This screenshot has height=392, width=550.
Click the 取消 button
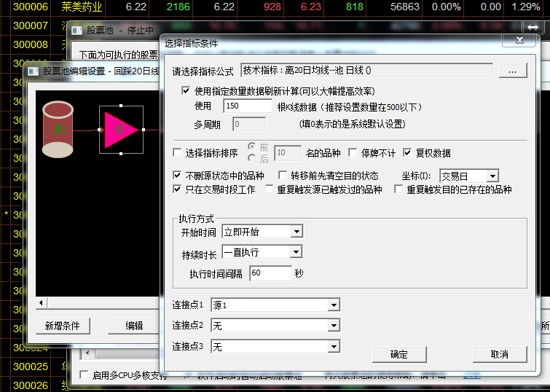(499, 354)
